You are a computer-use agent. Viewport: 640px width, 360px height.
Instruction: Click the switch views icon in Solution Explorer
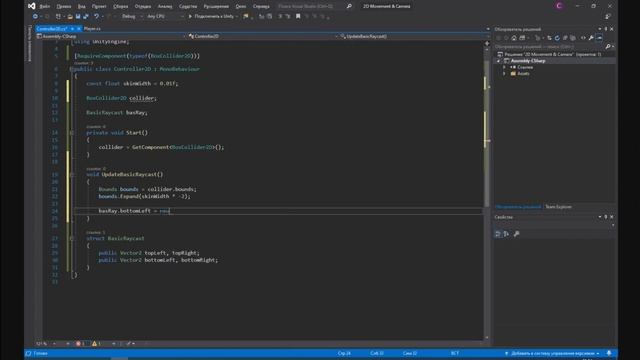tap(522, 38)
